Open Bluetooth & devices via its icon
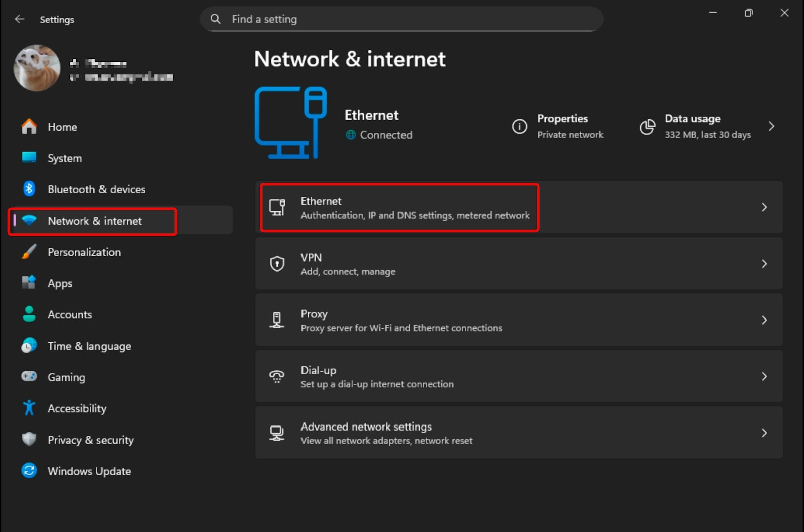The image size is (804, 532). coord(29,189)
